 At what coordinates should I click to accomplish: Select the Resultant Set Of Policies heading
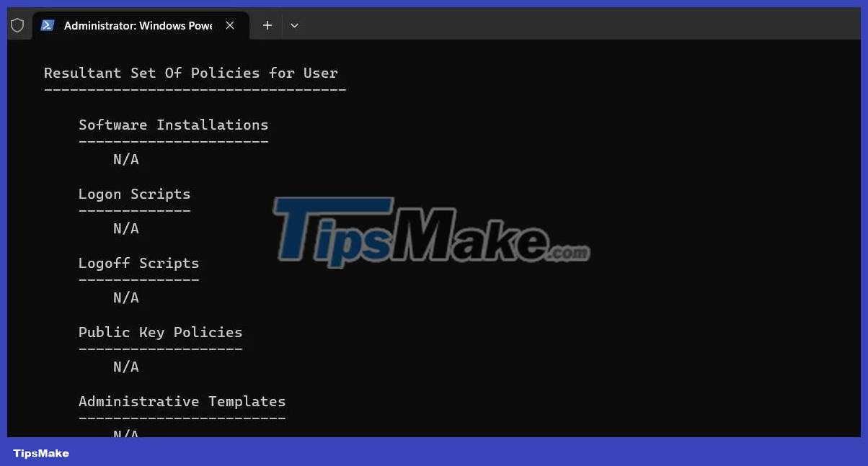[190, 73]
